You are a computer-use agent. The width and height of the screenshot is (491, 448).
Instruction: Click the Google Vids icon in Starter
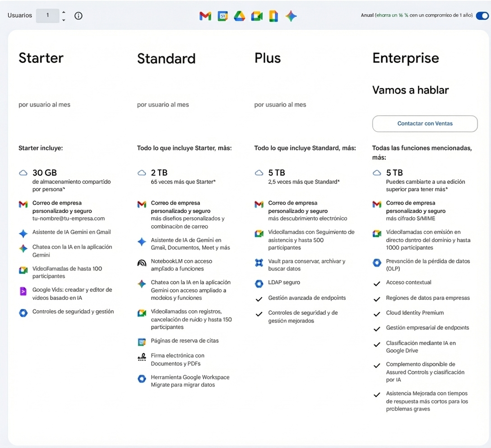coord(23,291)
